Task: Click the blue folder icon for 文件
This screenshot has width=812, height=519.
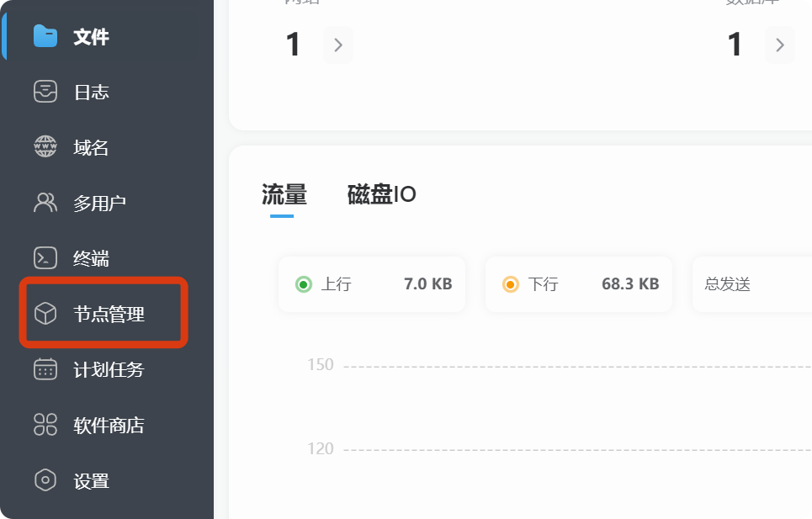Action: pyautogui.click(x=45, y=36)
